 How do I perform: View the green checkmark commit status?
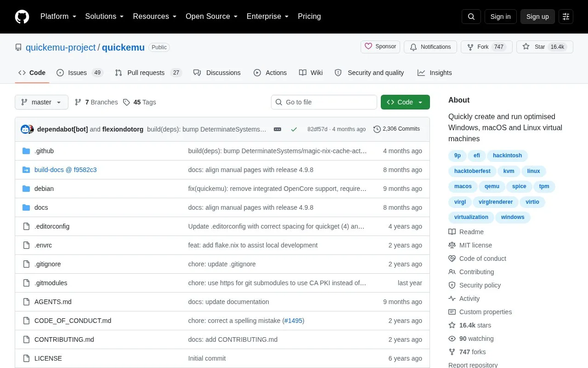coord(294,129)
